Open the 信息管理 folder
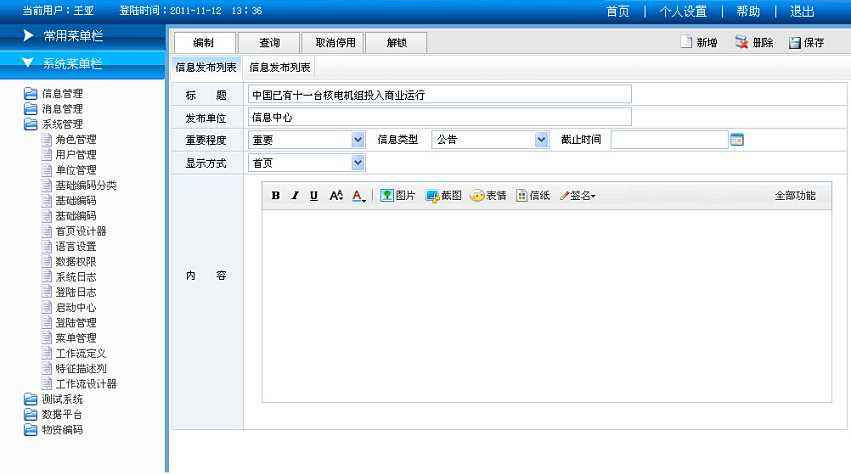Screen dimensions: 851x474 (54, 93)
